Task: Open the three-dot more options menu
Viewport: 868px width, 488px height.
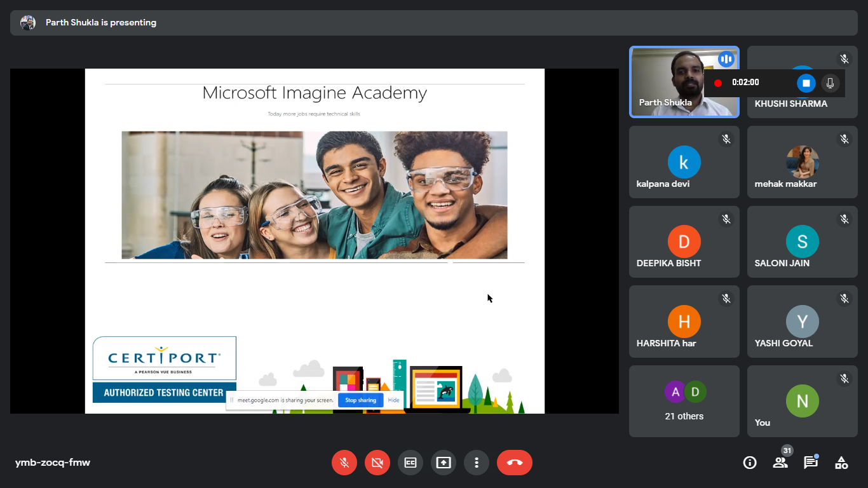Action: pos(477,463)
